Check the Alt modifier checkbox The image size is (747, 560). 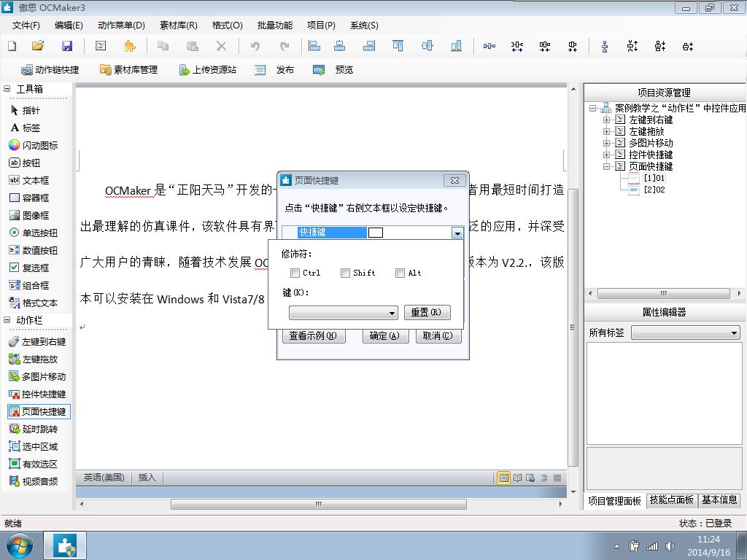(x=400, y=273)
